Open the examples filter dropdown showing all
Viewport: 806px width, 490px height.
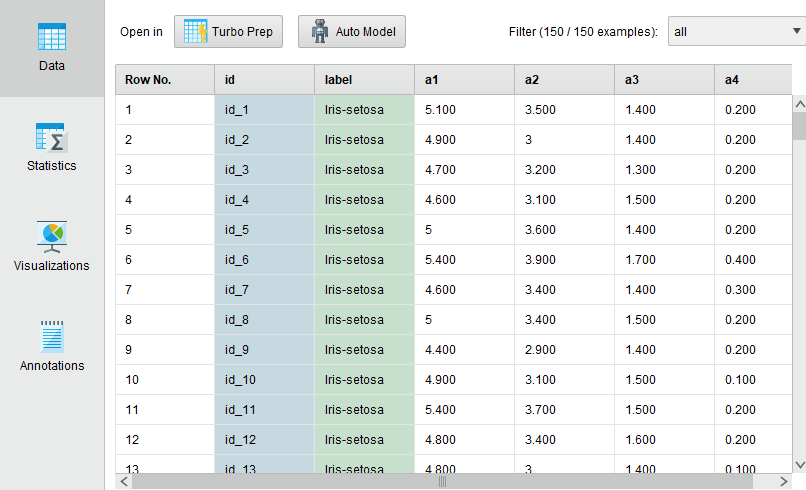pos(737,32)
